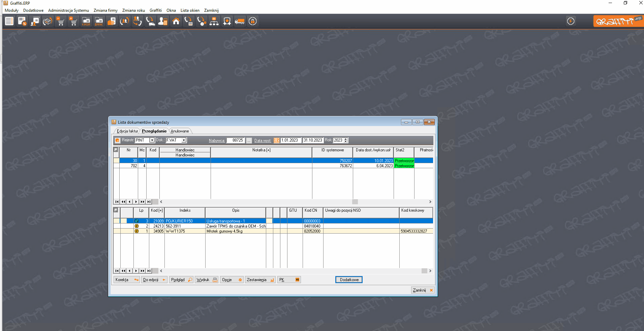
Task: Click the documents grid horizontal scrollbar thumb
Action: point(355,202)
